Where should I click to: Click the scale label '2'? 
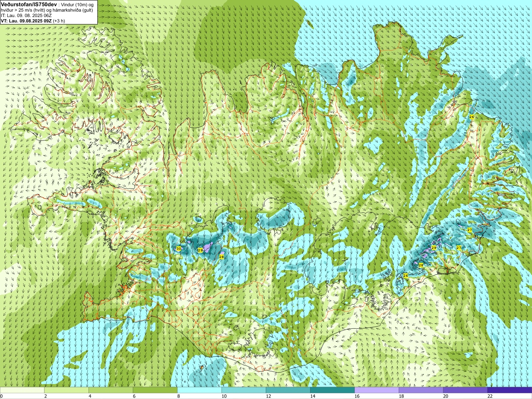[x=45, y=397]
